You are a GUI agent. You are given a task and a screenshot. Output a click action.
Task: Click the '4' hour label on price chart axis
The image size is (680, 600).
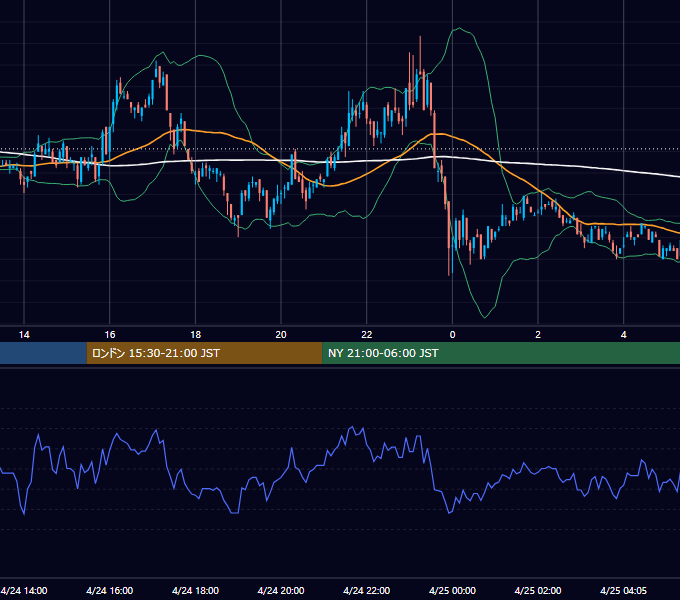(x=624, y=334)
